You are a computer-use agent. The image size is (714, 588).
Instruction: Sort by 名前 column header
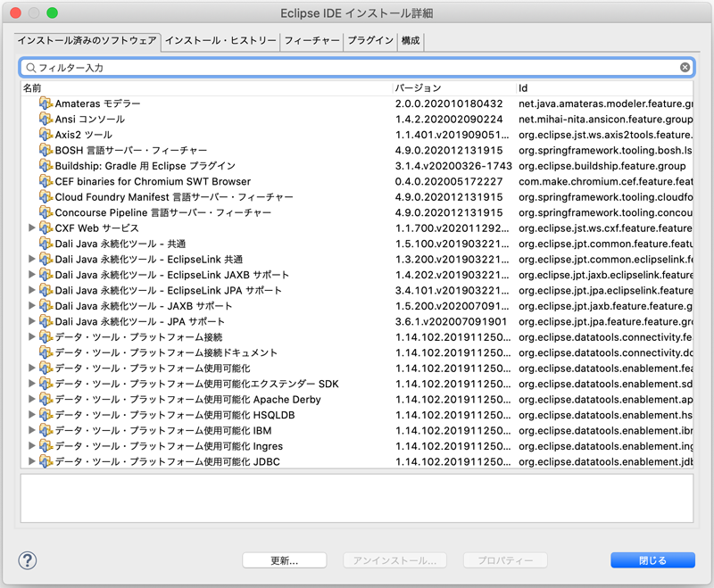(x=206, y=87)
